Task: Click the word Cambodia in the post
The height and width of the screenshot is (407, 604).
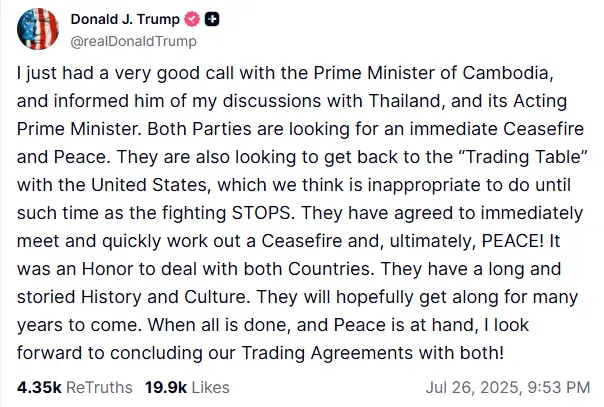Action: tap(505, 73)
